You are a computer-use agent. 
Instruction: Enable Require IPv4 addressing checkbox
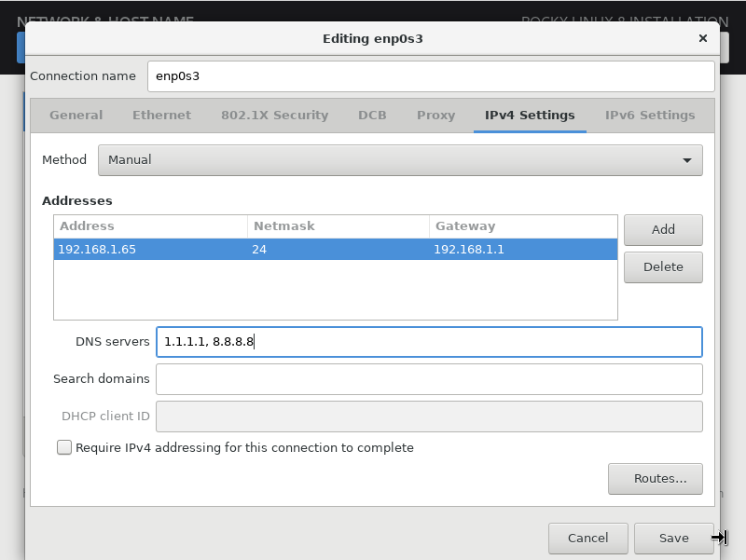(x=64, y=447)
